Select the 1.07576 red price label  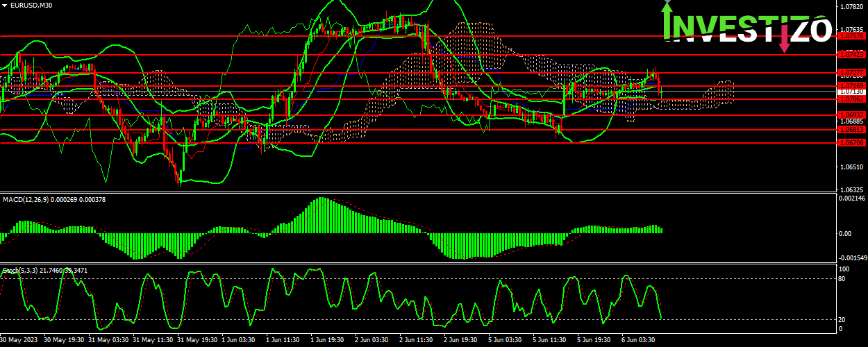[x=851, y=35]
